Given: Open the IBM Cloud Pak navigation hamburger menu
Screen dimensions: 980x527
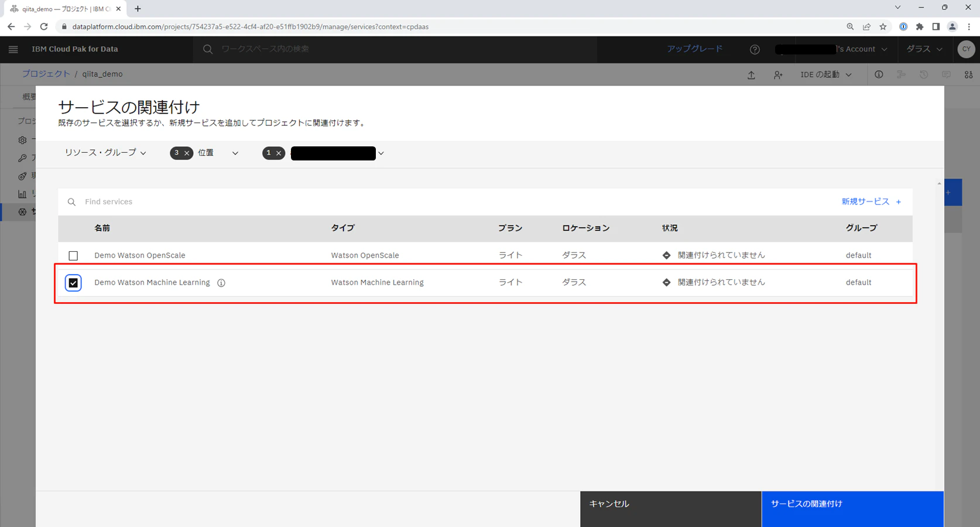Looking at the screenshot, I should (x=13, y=49).
